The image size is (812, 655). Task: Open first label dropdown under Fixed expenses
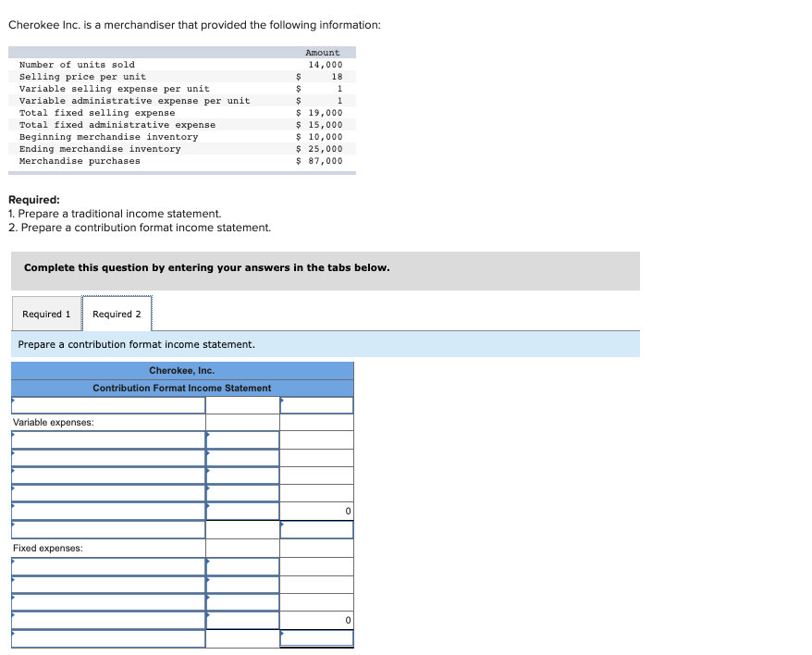coord(108,567)
